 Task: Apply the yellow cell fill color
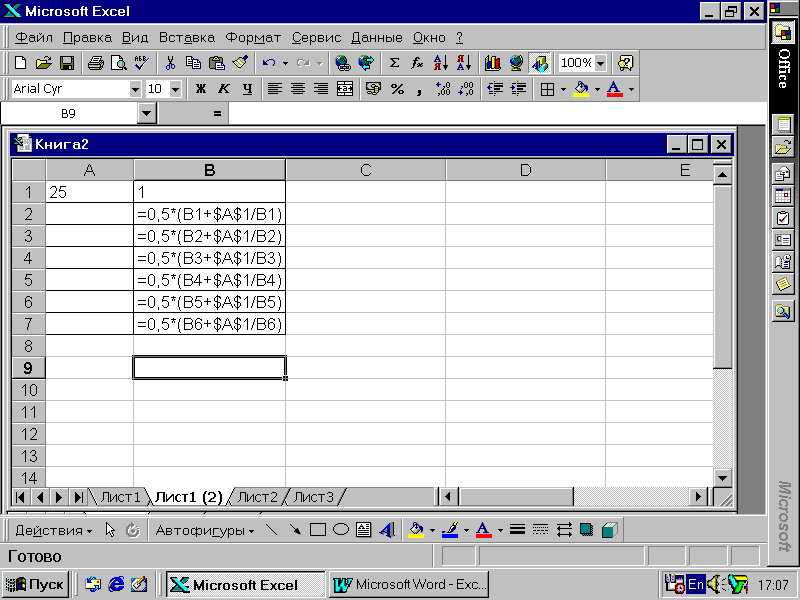[x=581, y=89]
